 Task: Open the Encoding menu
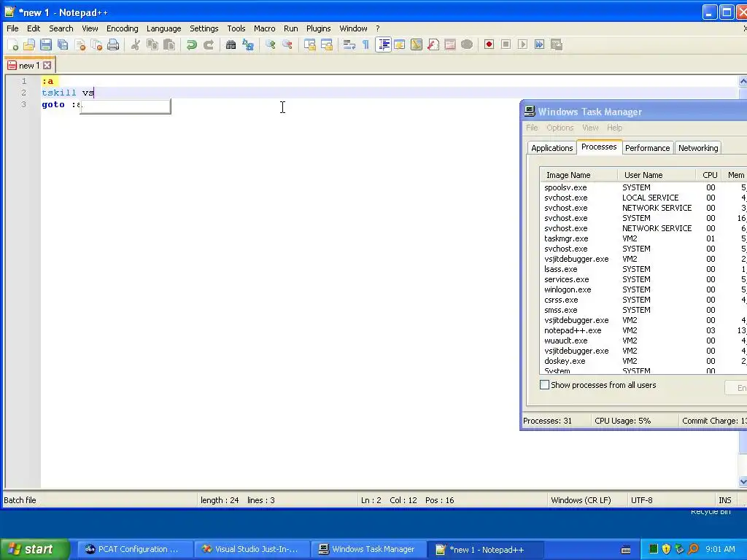pos(123,28)
